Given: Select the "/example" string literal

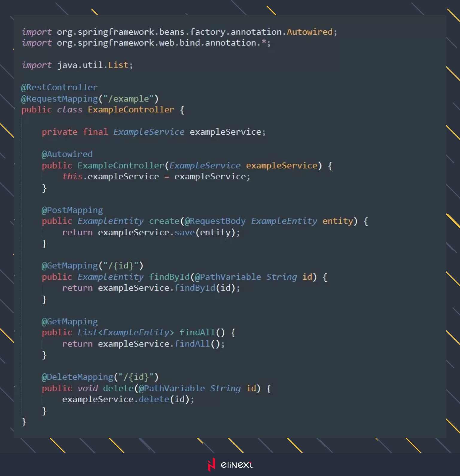Looking at the screenshot, I should pos(128,99).
